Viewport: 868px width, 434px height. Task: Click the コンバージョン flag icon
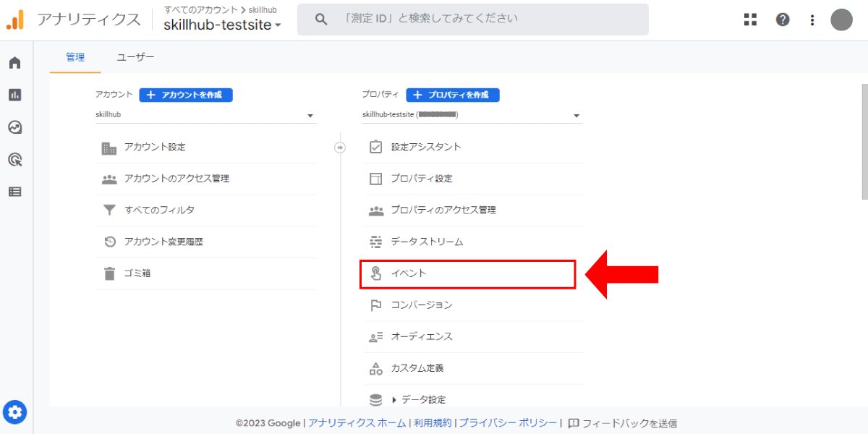pos(375,305)
